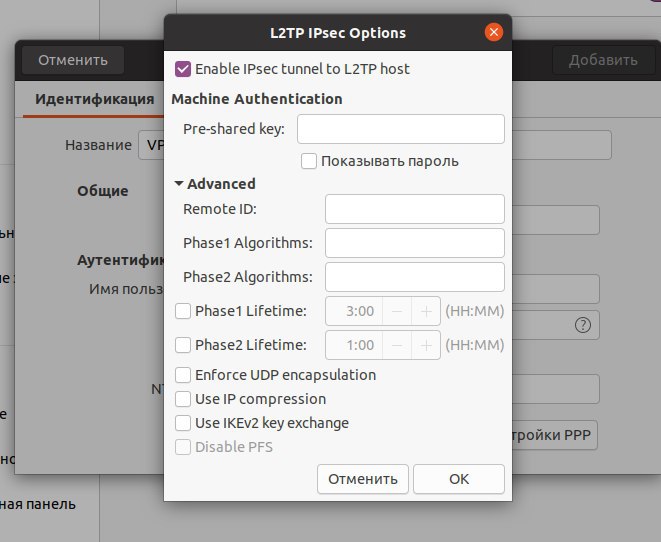Click the Общие heading in VPN window
Viewport: 661px width, 542px height.
pyautogui.click(x=102, y=191)
